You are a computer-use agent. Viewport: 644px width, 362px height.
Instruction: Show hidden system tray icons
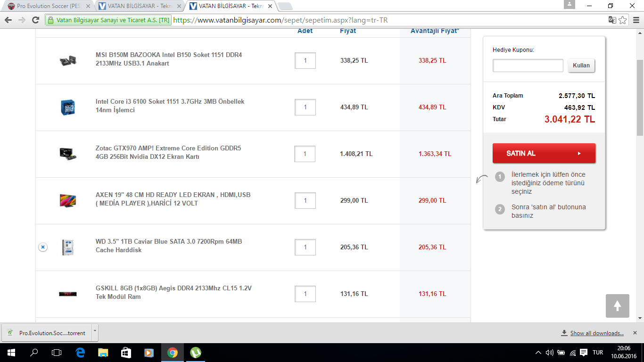click(538, 353)
